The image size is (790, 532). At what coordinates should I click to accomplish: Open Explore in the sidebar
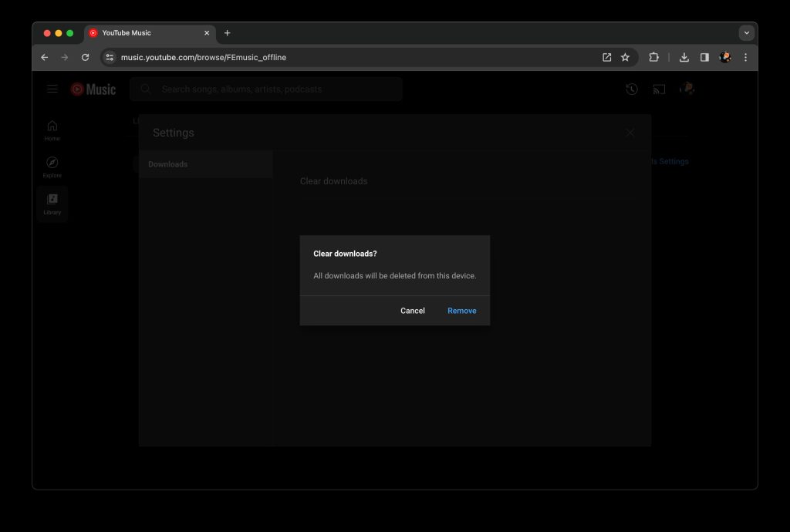tap(52, 167)
